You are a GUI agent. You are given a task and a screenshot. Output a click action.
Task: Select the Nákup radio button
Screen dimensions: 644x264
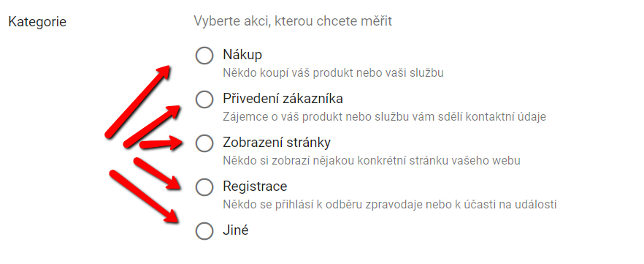[204, 56]
